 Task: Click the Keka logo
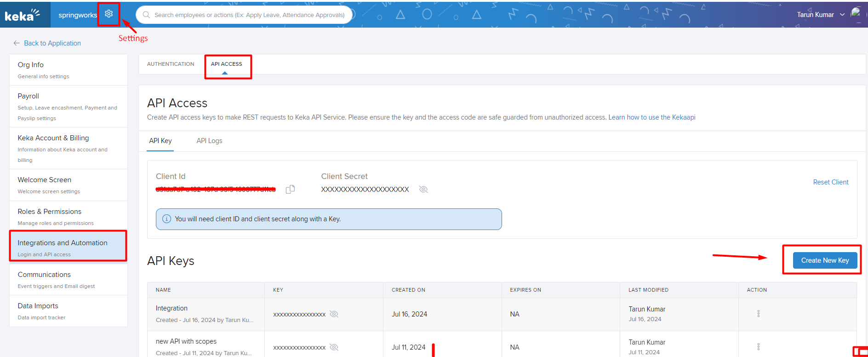tap(22, 15)
